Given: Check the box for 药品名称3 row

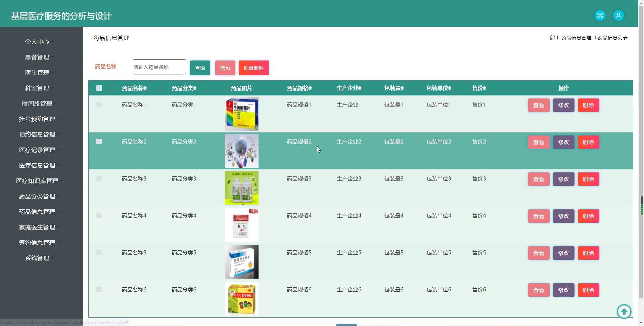Looking at the screenshot, I should [99, 178].
